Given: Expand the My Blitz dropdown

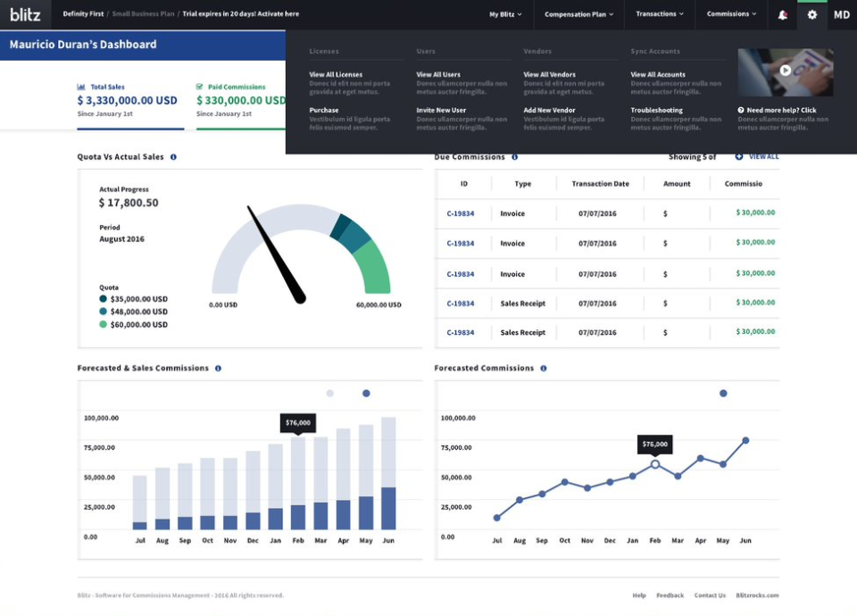Looking at the screenshot, I should click(x=505, y=14).
